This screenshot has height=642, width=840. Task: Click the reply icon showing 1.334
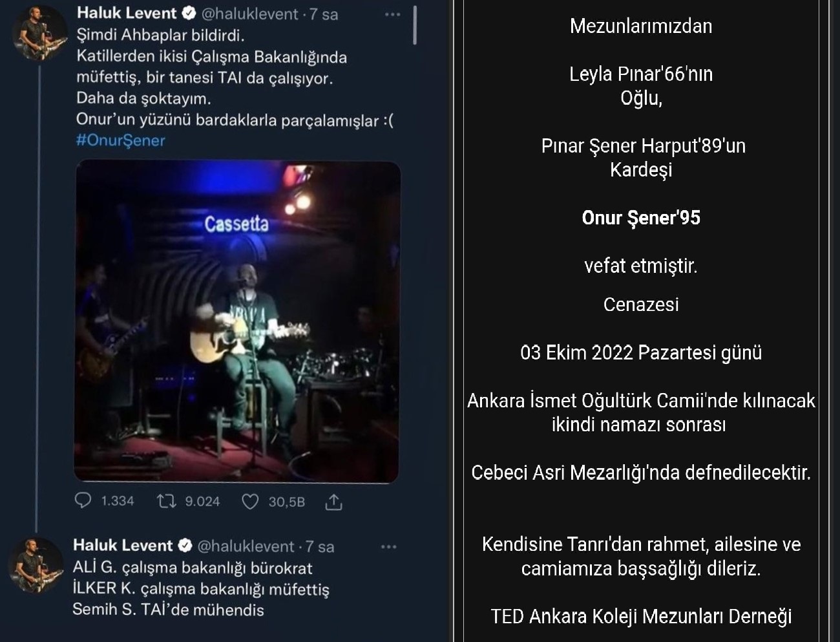(83, 501)
